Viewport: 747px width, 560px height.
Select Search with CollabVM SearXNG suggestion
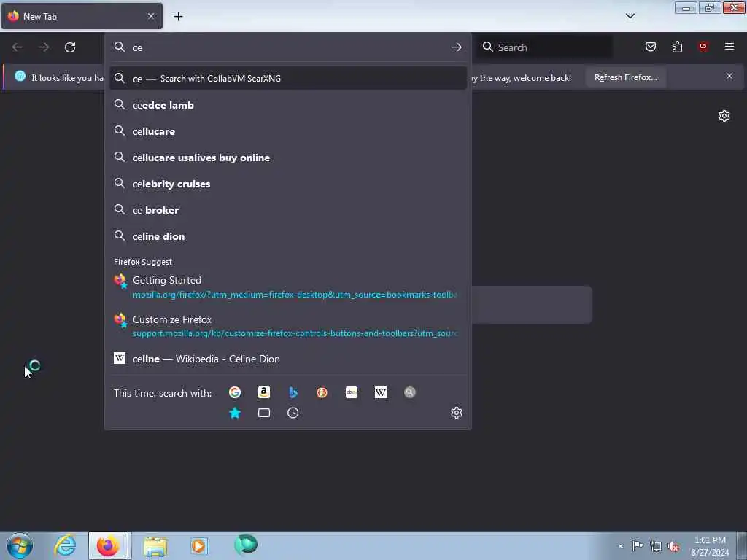pos(288,79)
